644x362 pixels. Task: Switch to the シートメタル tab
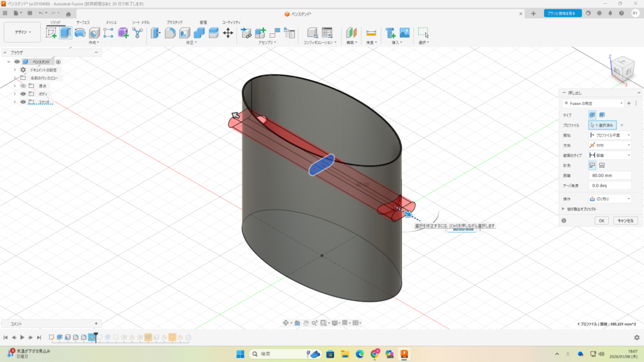[140, 22]
